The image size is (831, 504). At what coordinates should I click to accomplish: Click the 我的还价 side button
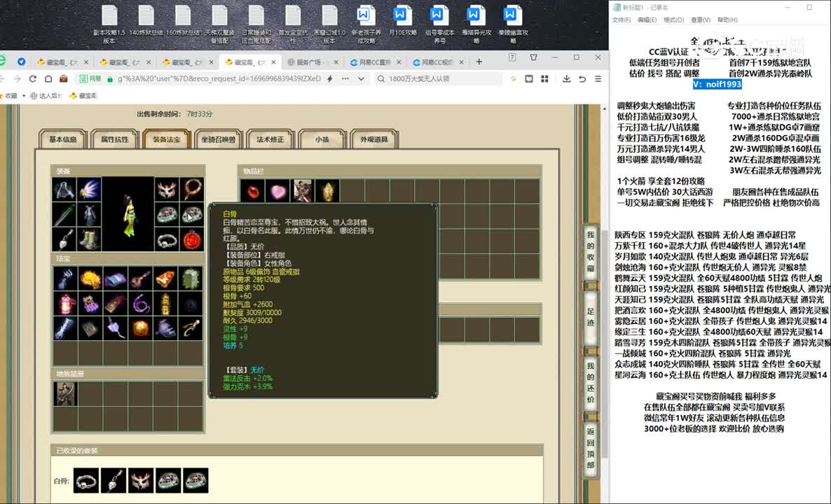click(591, 384)
